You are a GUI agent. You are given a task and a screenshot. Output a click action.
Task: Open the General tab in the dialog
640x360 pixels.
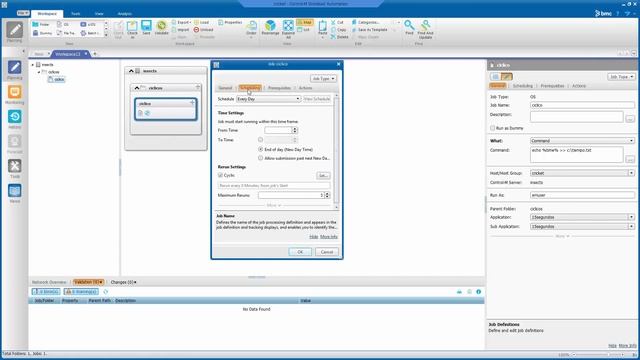[x=225, y=88]
